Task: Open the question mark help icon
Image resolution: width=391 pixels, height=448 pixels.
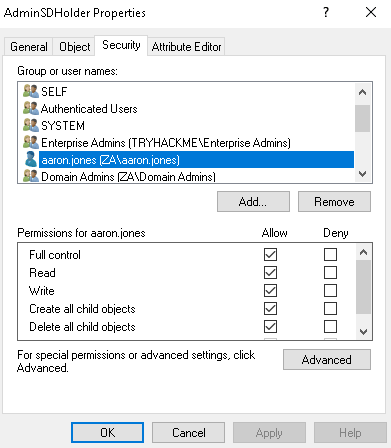Action: click(x=326, y=13)
